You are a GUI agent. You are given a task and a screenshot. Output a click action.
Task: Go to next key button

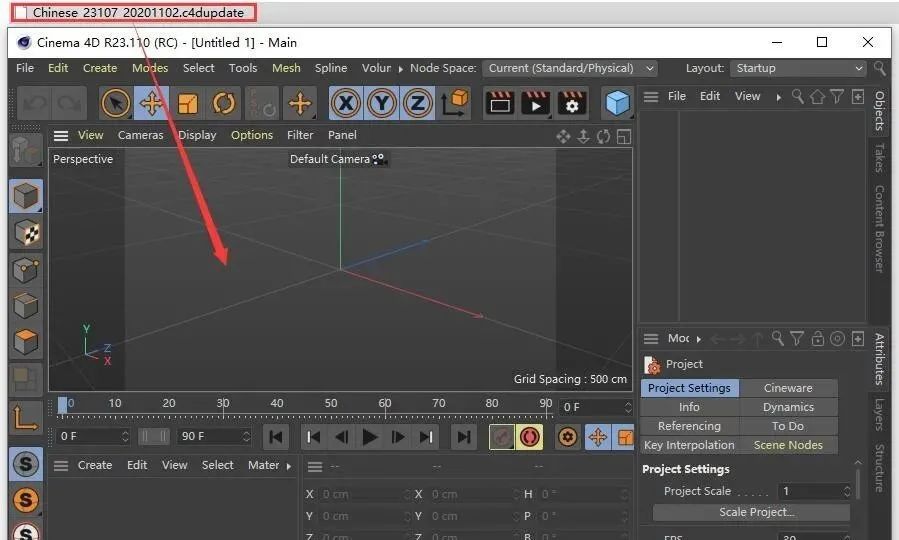pyautogui.click(x=426, y=437)
